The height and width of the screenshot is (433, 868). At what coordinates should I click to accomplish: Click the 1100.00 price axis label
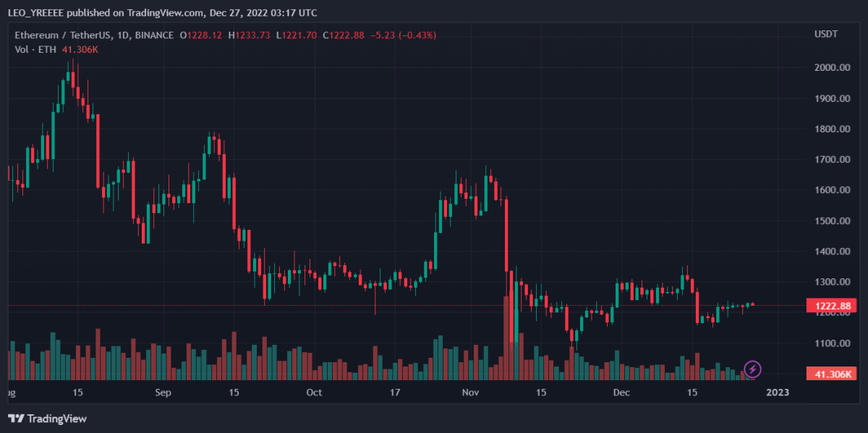832,343
